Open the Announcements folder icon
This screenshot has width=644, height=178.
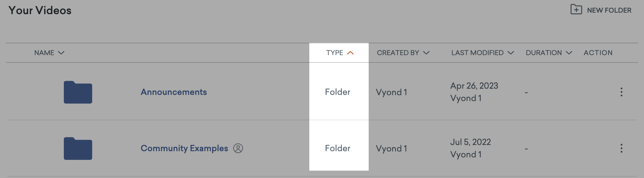click(x=78, y=92)
